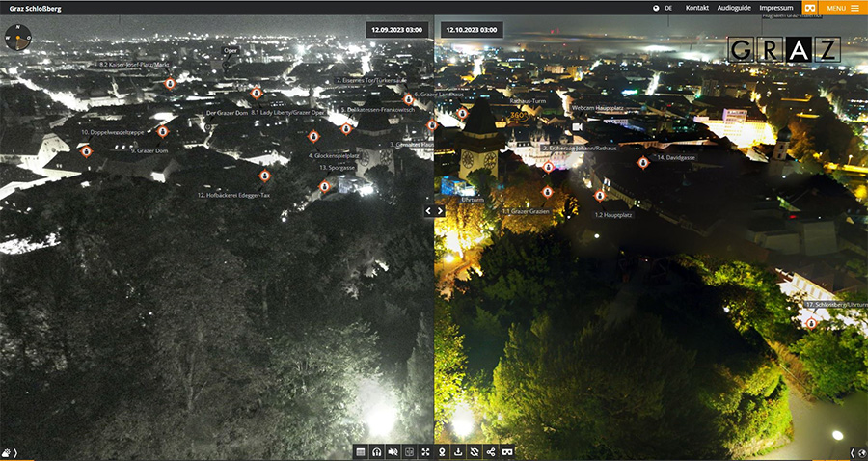This screenshot has height=461, width=868.
Task: Enter fullscreen mode via the arrows icon
Action: [425, 452]
